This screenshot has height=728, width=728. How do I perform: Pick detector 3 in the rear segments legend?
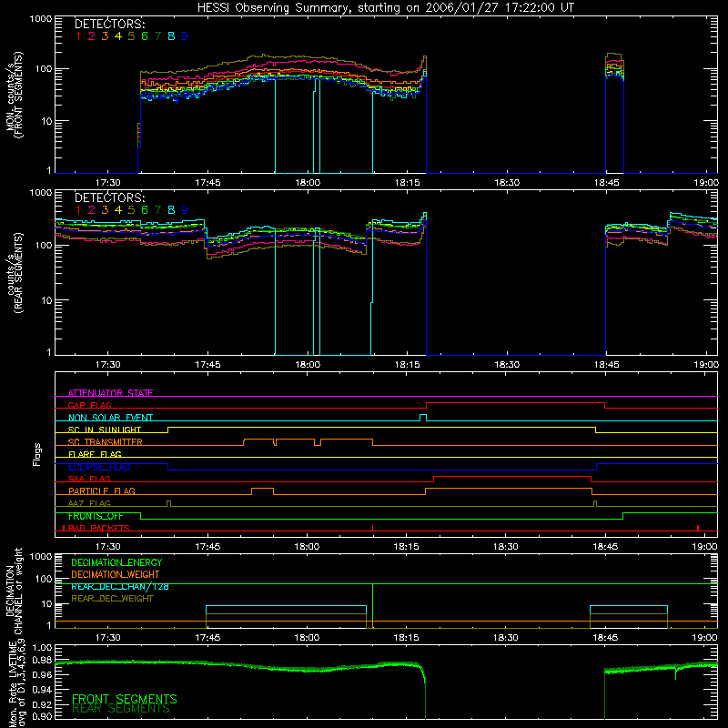105,210
